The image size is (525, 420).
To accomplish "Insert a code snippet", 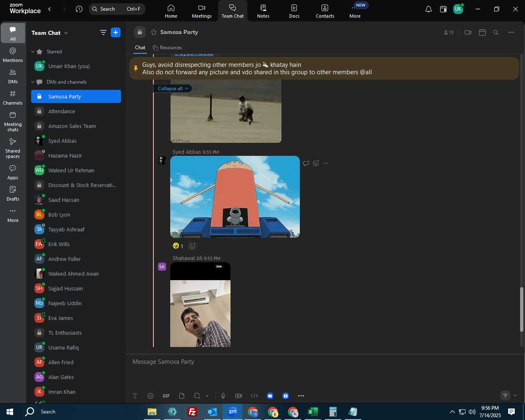I will tap(254, 396).
